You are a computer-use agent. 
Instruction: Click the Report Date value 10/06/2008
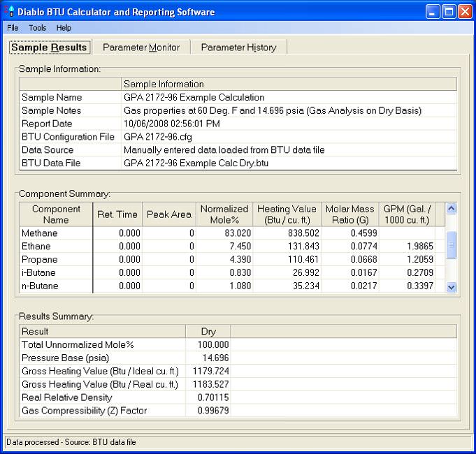pyautogui.click(x=172, y=124)
